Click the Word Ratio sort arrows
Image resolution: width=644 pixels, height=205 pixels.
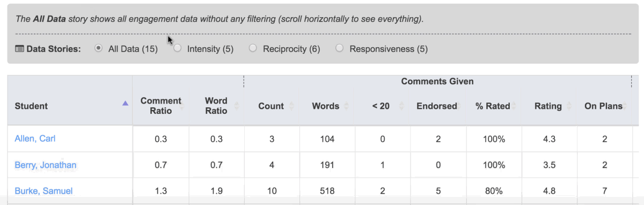[237, 106]
